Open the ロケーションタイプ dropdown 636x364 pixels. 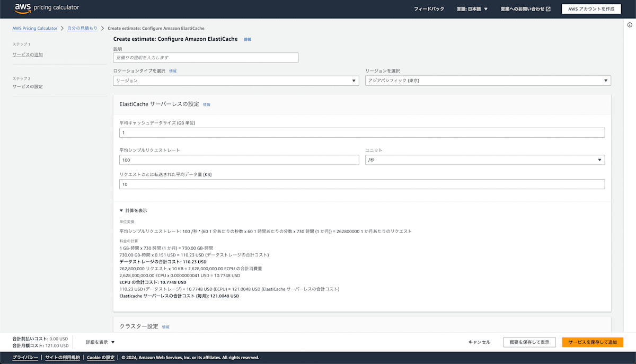[x=236, y=81]
